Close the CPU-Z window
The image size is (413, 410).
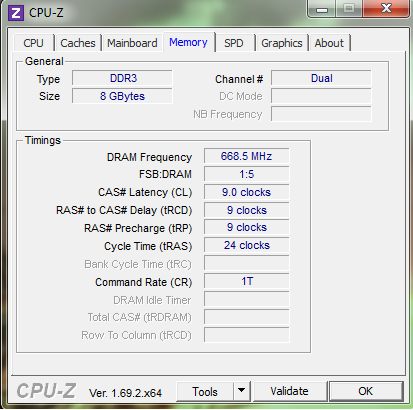coord(386,8)
